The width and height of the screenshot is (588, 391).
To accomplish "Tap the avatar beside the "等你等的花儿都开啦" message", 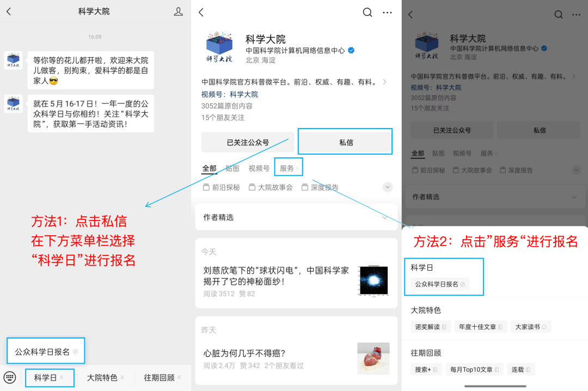I will click(x=13, y=60).
